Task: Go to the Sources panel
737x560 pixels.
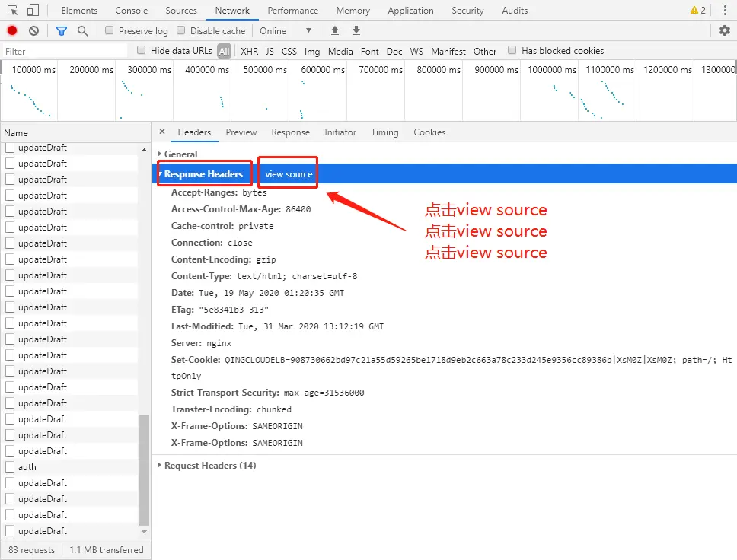Action: (x=181, y=11)
